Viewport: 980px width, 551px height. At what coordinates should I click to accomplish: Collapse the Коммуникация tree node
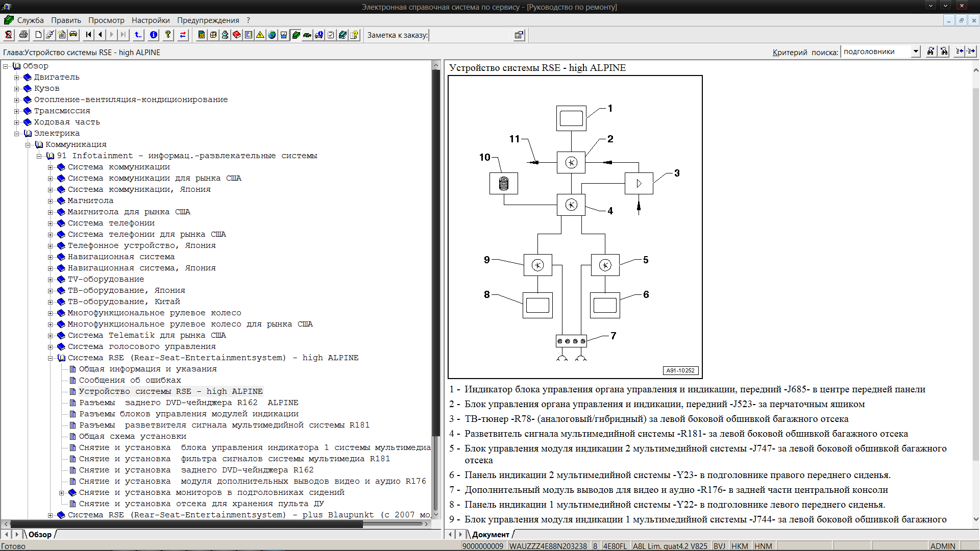(x=28, y=145)
